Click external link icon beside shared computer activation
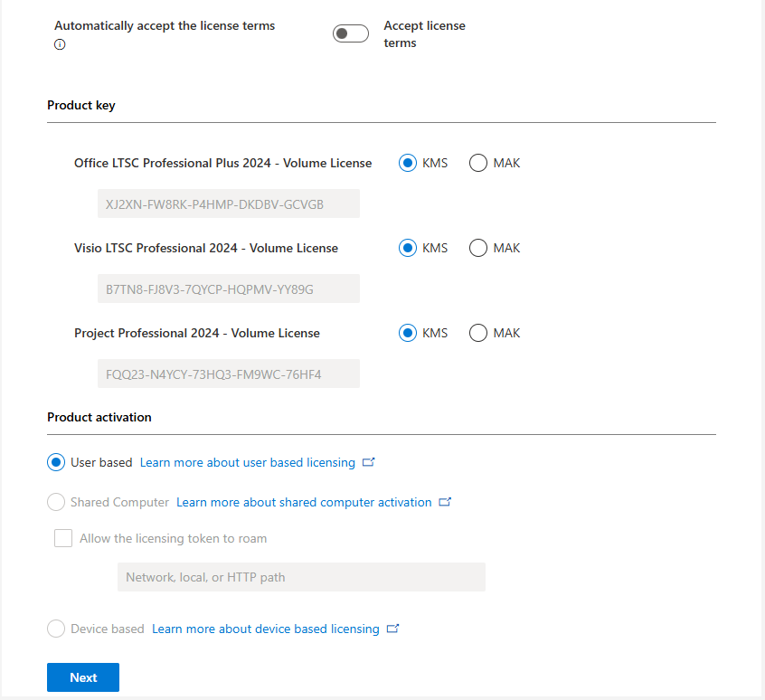Screen dimensions: 765x700 coord(445,502)
